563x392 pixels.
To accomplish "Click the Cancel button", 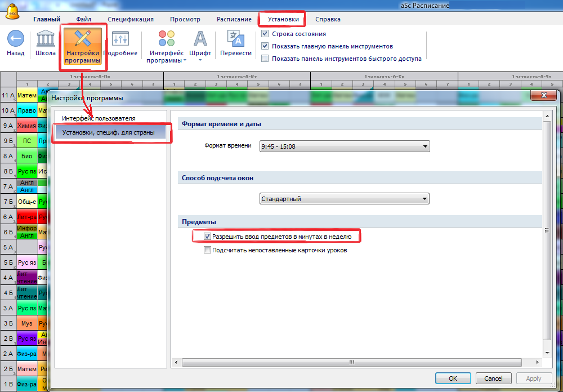I will click(x=493, y=378).
